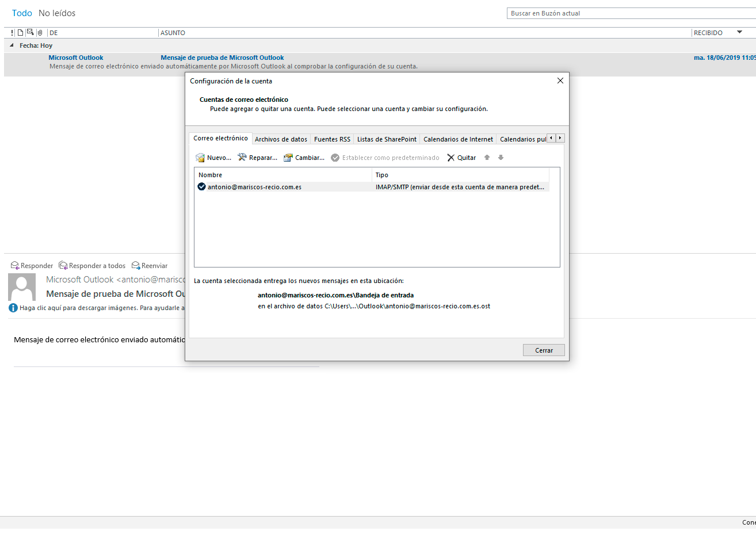This screenshot has width=756, height=535.
Task: Select IMAP/SMTP type cell
Action: coord(460,187)
